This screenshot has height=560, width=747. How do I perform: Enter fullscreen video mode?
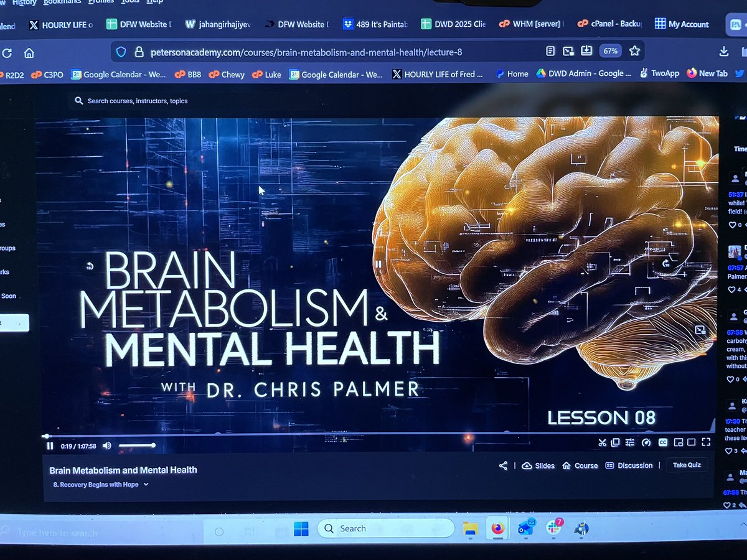click(706, 442)
